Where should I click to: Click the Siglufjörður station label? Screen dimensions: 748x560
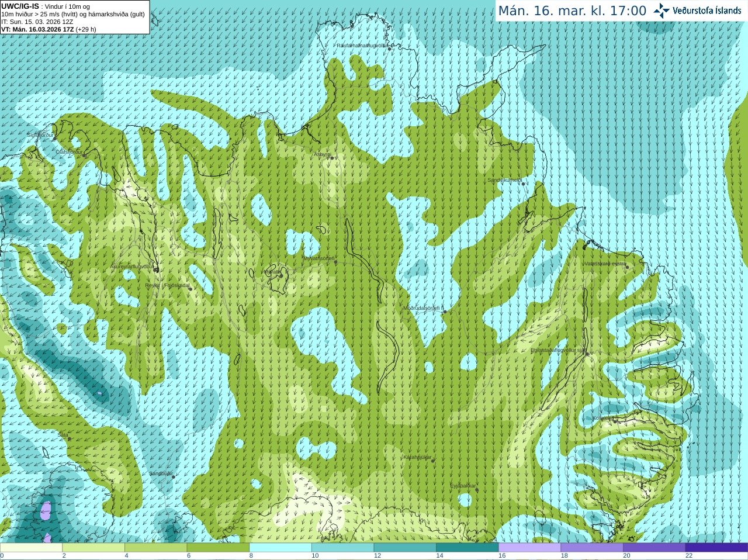tap(40, 135)
